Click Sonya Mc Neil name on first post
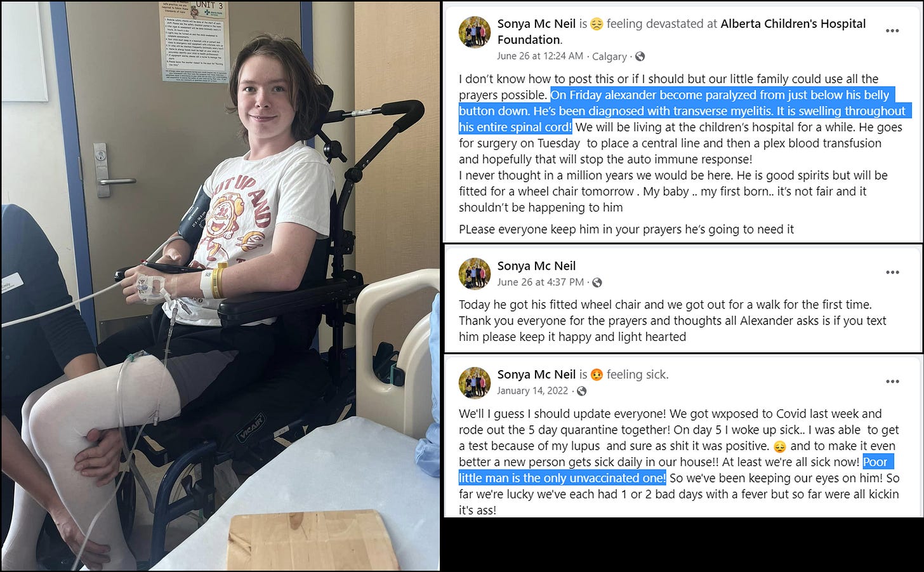This screenshot has width=924, height=572. (x=536, y=23)
